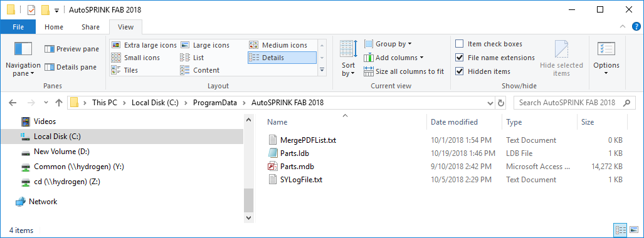
Task: Switch to the Share tab
Action: 90,27
